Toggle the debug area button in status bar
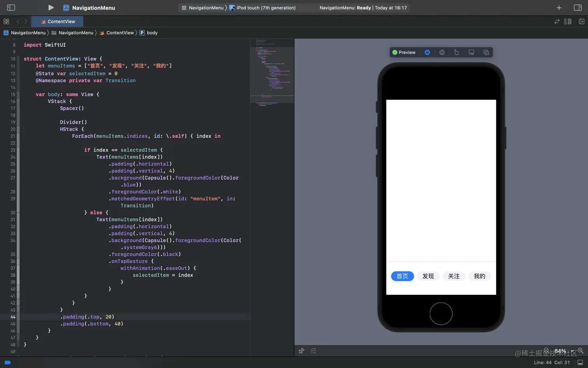 (580, 363)
